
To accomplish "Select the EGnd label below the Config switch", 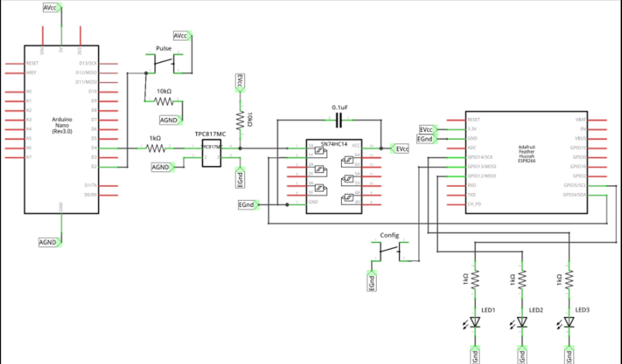I will point(371,281).
